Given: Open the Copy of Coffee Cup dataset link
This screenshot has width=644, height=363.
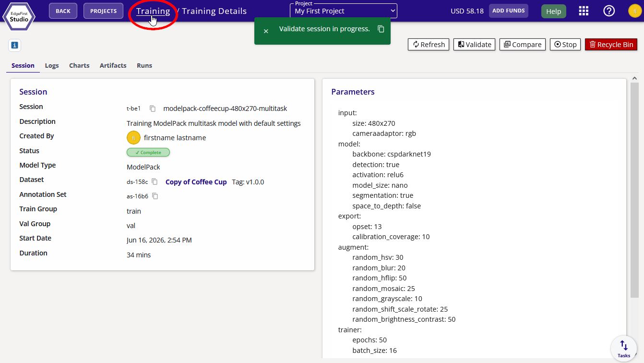Looking at the screenshot, I should coord(196,182).
